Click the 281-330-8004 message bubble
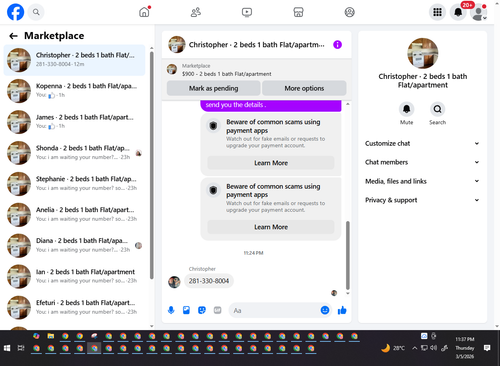The width and height of the screenshot is (500, 366). pyautogui.click(x=209, y=281)
